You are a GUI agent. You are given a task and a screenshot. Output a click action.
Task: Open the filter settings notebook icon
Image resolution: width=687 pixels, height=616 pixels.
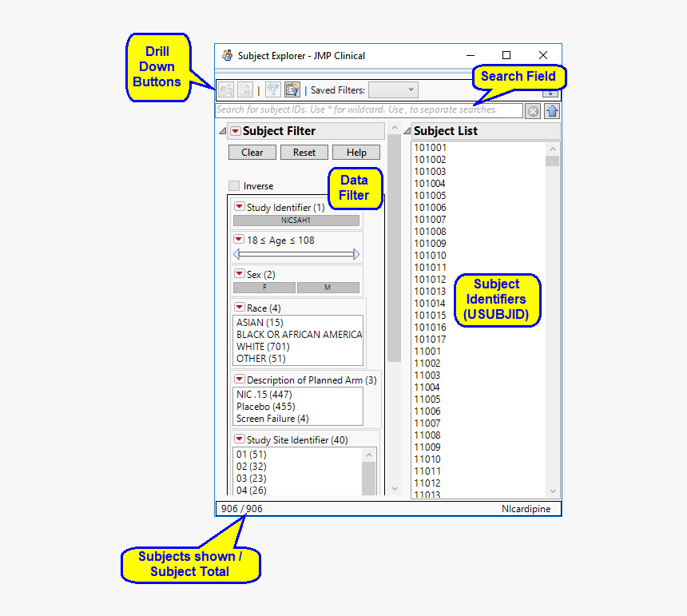coord(292,89)
